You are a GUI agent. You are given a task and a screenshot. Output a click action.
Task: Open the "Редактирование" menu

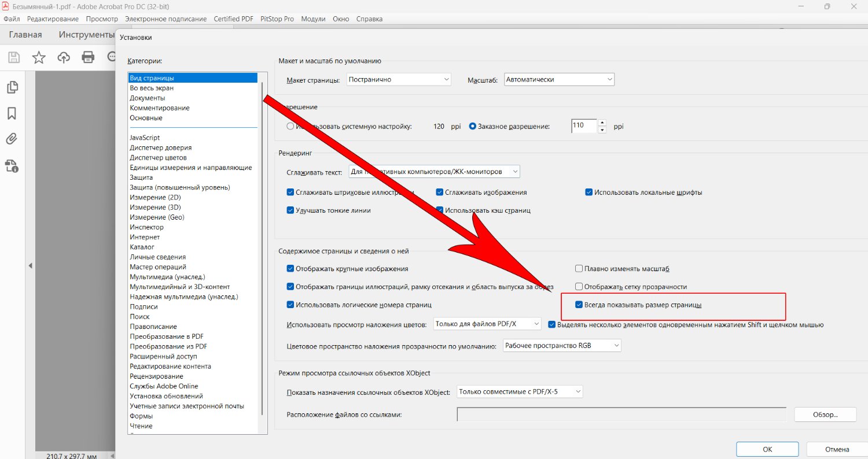53,19
